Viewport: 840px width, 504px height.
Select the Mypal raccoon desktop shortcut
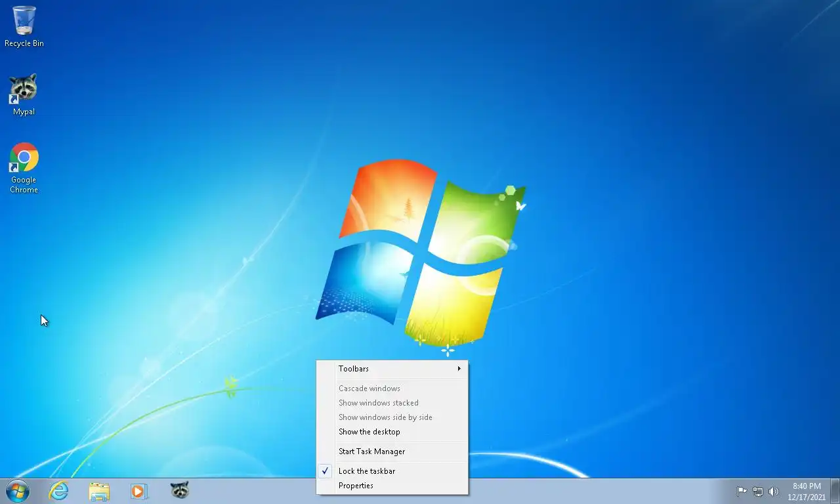pyautogui.click(x=24, y=94)
